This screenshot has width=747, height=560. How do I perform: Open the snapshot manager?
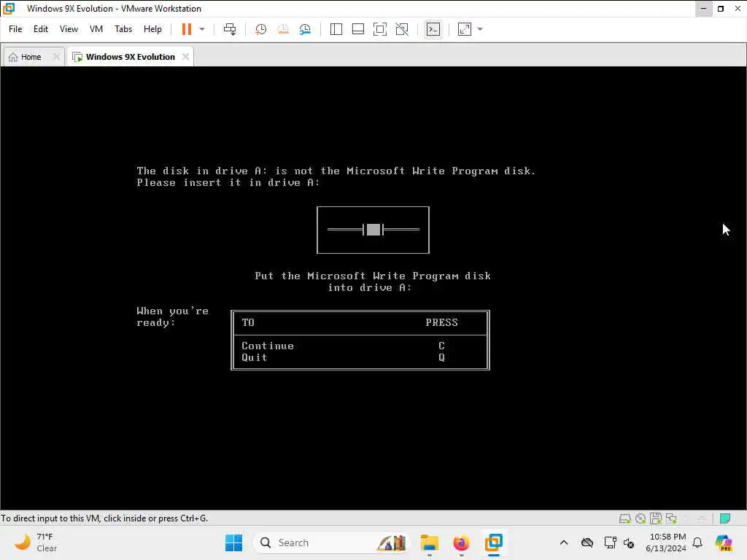(x=305, y=29)
